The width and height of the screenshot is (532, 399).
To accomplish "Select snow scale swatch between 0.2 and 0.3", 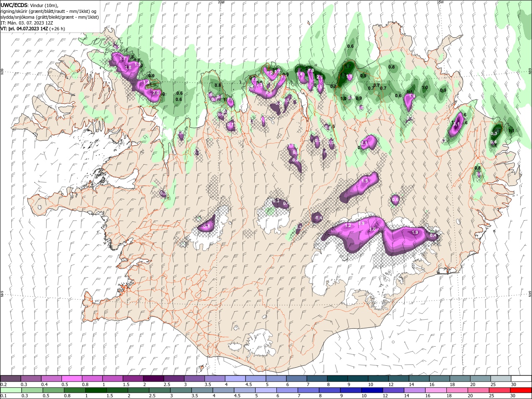I will (10, 379).
